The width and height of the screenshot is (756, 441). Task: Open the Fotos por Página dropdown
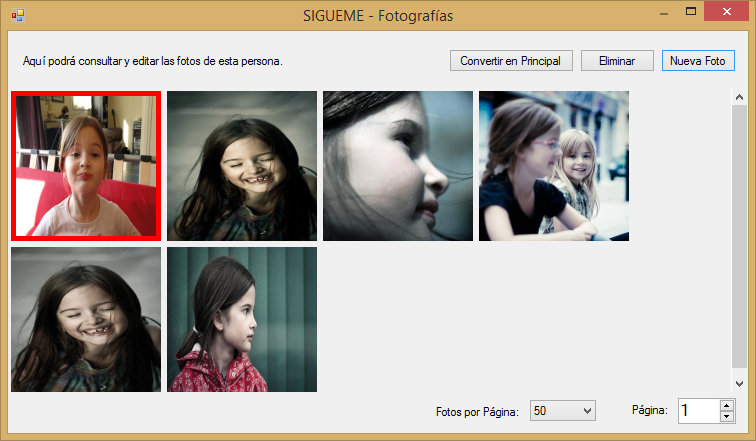[563, 411]
